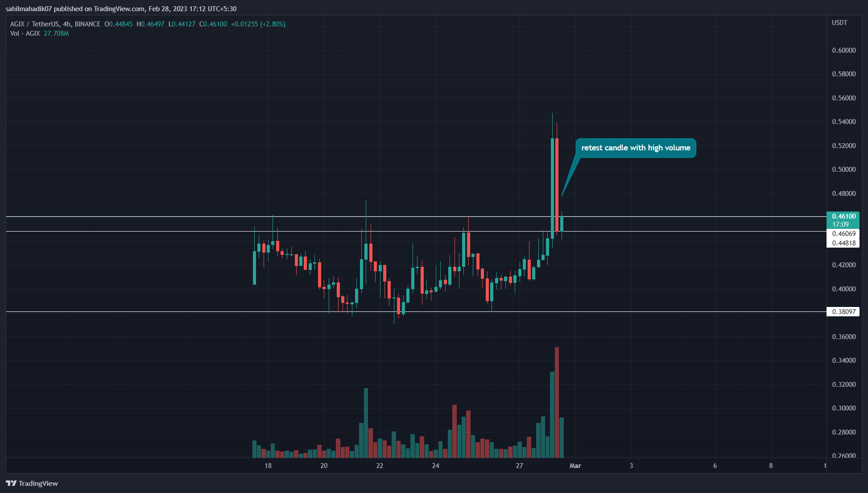Click the AGIX / TetherUS symbol title

[55, 24]
